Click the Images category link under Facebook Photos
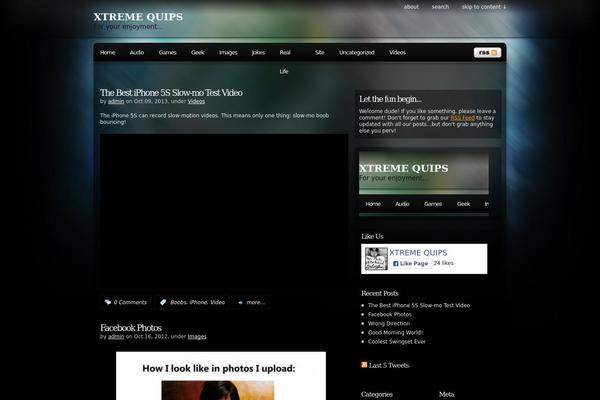The width and height of the screenshot is (600, 400). coord(197,336)
